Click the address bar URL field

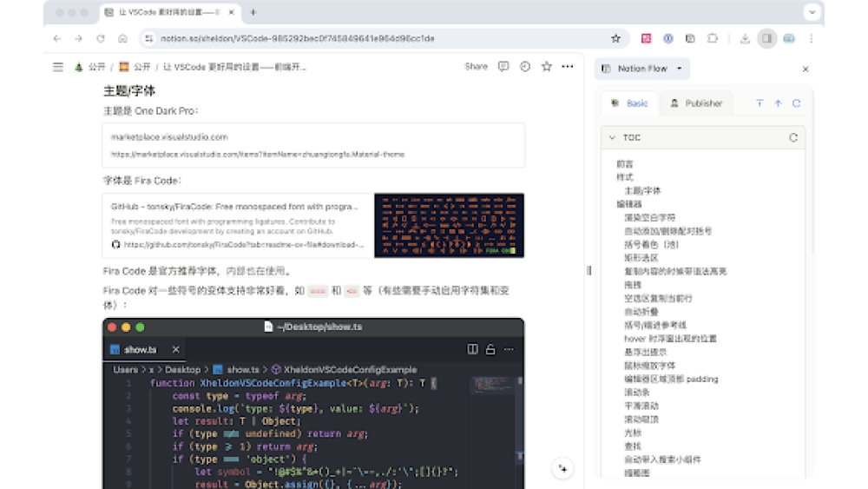click(x=382, y=38)
